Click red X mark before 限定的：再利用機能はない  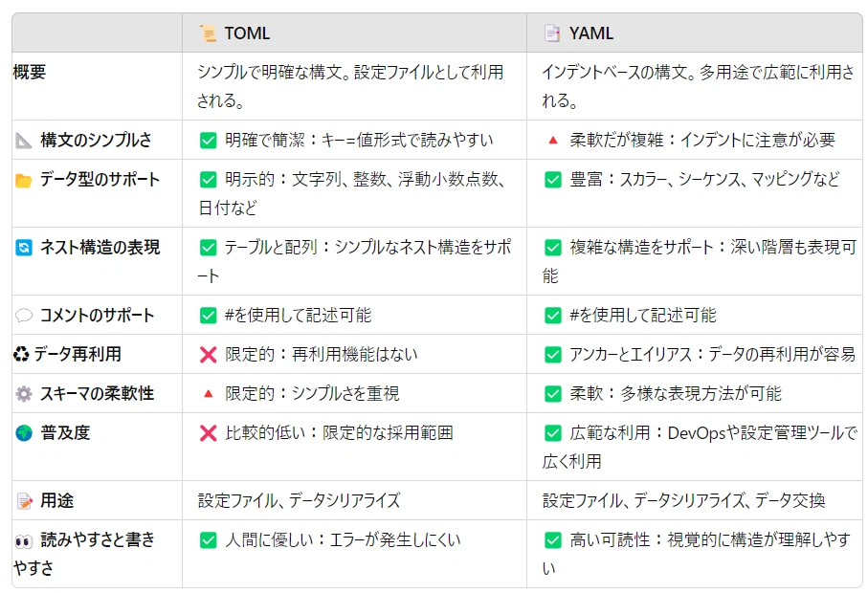coord(208,355)
